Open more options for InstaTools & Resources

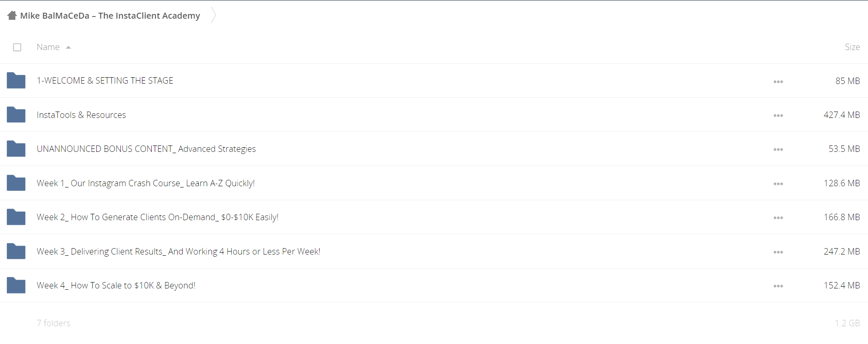pos(778,115)
